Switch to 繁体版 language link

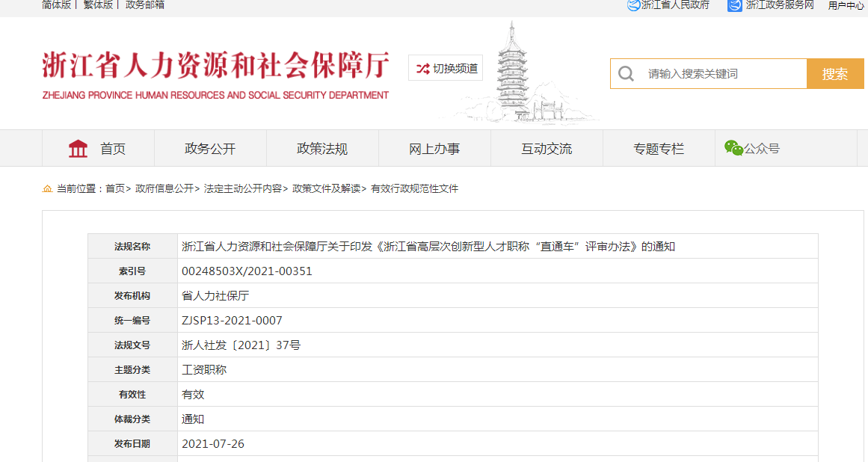[x=98, y=5]
